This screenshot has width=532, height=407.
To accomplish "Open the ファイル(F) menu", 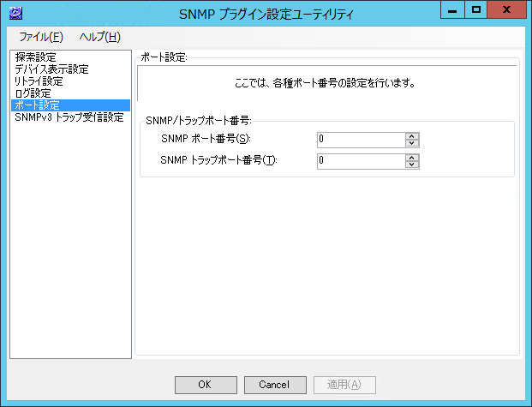I will [x=41, y=37].
